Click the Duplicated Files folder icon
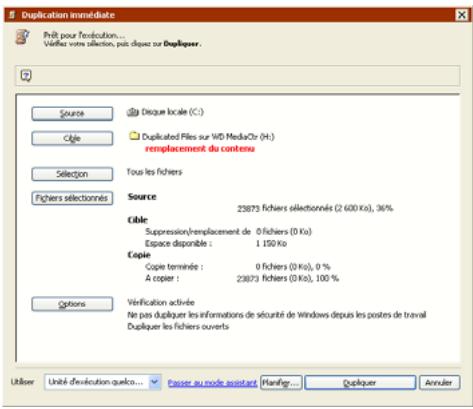This screenshot has width=473, height=409. (134, 136)
